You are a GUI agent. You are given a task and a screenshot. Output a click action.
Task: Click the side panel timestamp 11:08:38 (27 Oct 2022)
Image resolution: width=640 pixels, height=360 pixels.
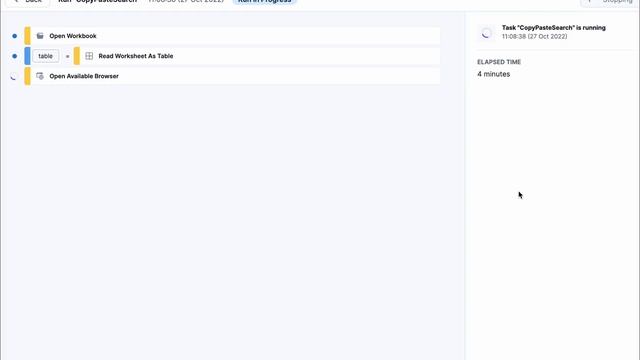click(x=534, y=37)
